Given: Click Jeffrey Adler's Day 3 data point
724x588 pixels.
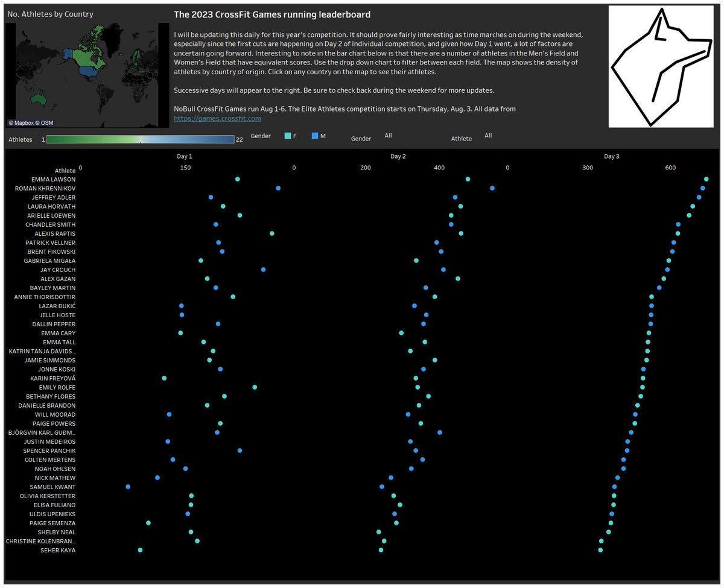Looking at the screenshot, I should pos(699,197).
